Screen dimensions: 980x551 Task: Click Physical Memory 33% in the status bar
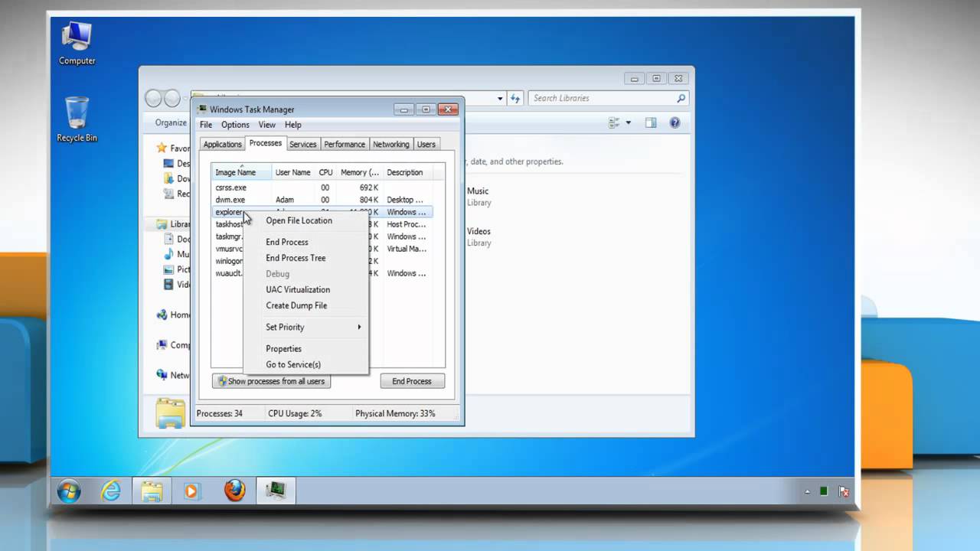pos(395,413)
